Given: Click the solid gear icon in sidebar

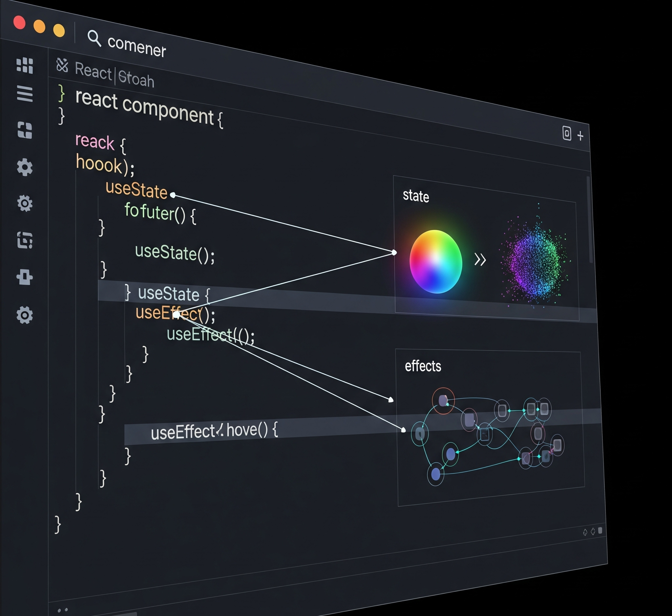Looking at the screenshot, I should point(25,167).
